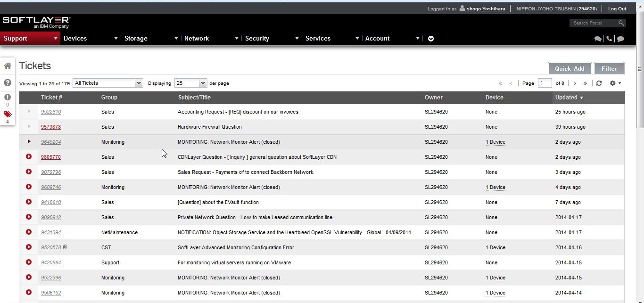Viewport: 644px width, 303px height.
Task: Click the phone icon in the header
Action: (x=609, y=39)
